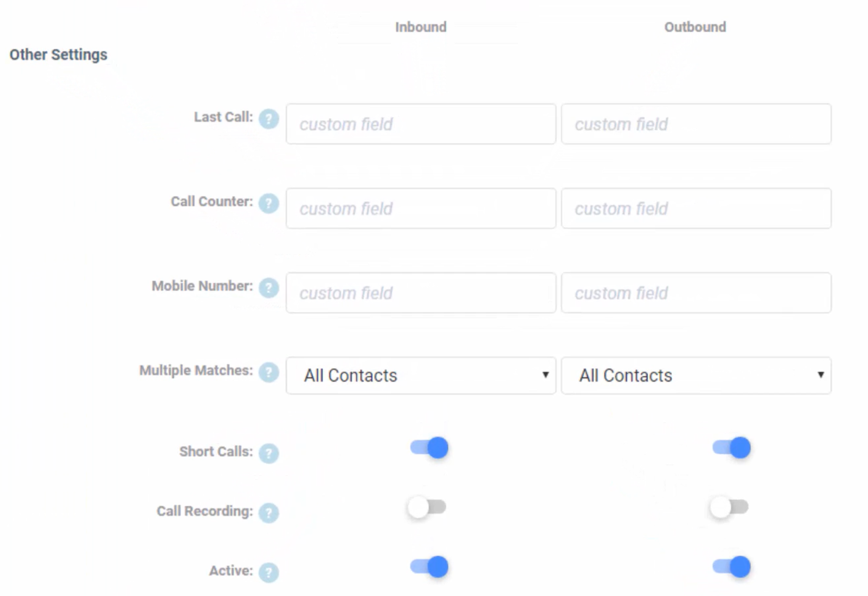The image size is (868, 596).
Task: Focus outbound Mobile Number custom field
Action: coord(696,293)
